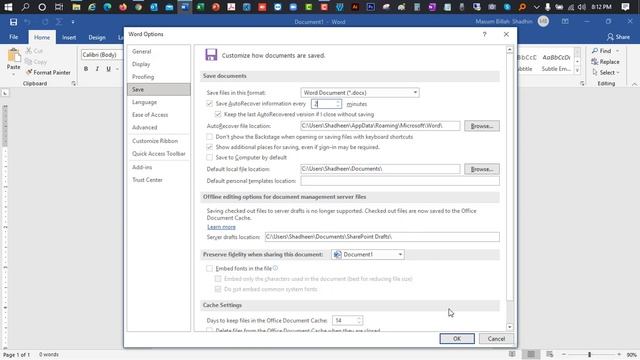Toggle Show additional places for saving
Viewport: 640px width, 360px height.
(x=210, y=147)
